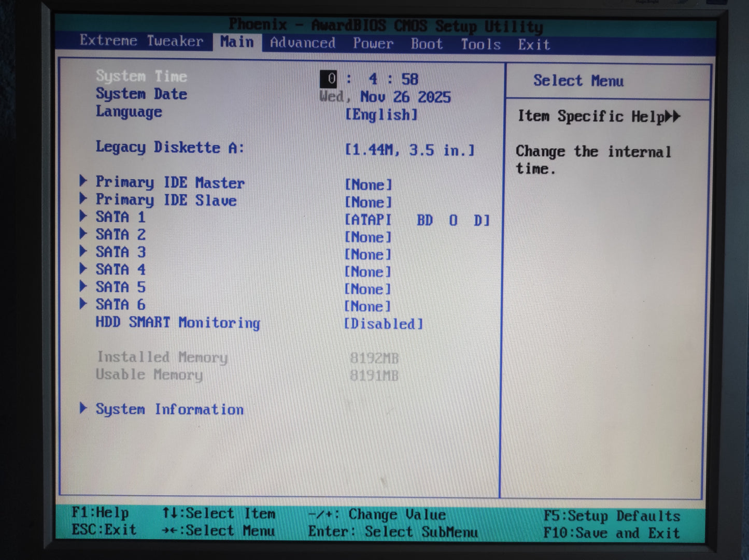
Task: Click the Item Specific Help arrows
Action: click(x=672, y=117)
